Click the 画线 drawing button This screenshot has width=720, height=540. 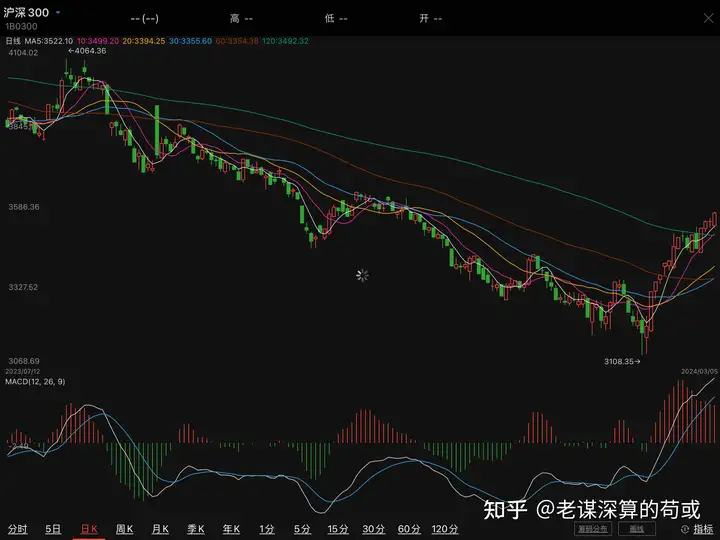(637, 529)
